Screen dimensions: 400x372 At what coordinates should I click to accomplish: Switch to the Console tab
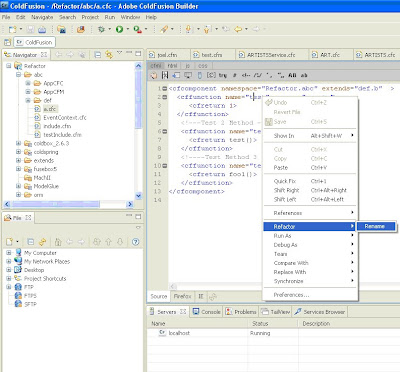pos(207,312)
